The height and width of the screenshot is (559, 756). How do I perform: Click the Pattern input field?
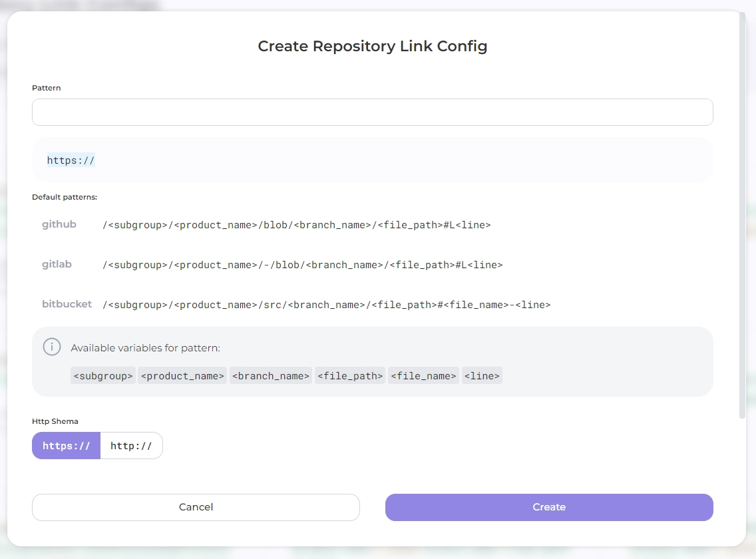click(x=372, y=112)
